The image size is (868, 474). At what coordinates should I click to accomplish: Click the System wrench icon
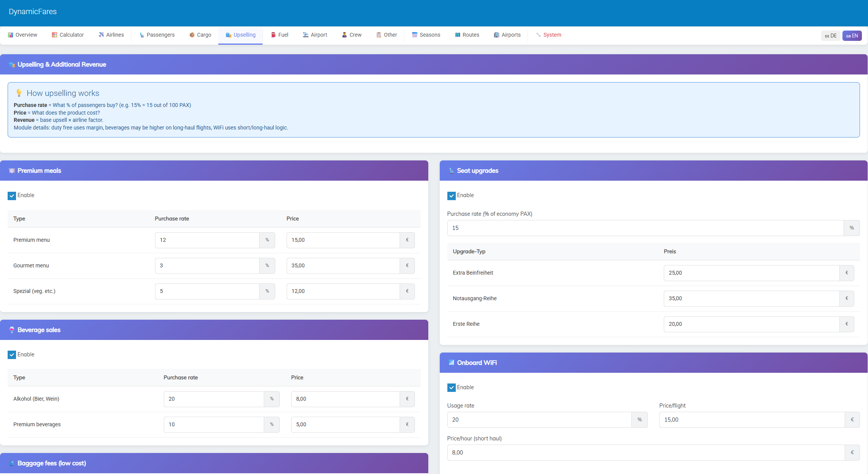538,35
